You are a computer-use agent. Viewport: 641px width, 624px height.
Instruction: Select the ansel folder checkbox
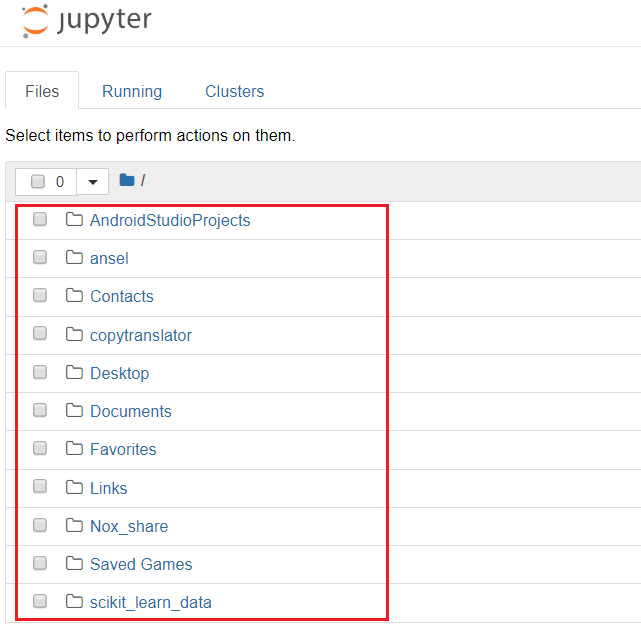pos(40,257)
